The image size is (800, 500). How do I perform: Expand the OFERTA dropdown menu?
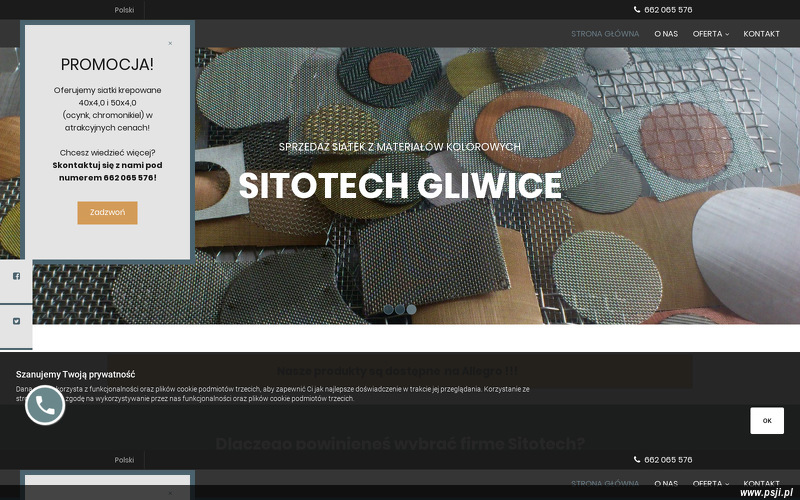click(710, 34)
